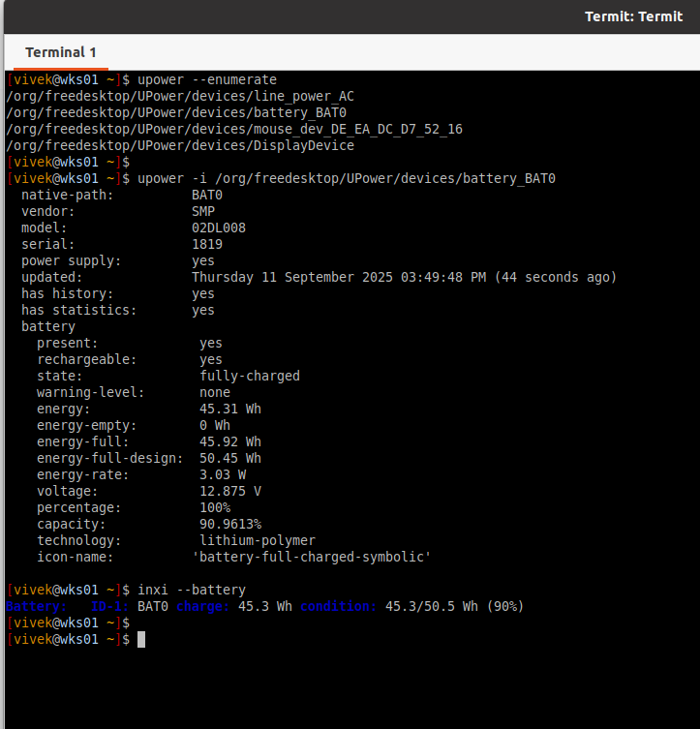
Task: Click the energy-full-design value 50.45 Wh
Action: pos(230,458)
